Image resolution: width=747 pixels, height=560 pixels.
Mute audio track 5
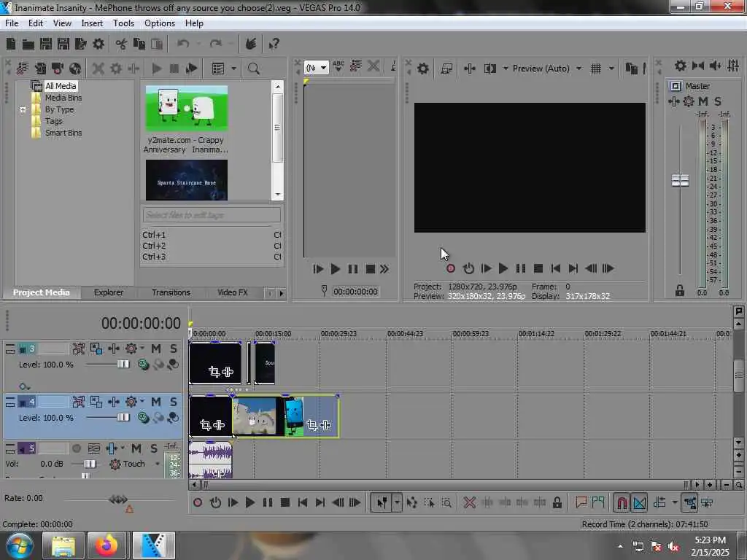(136, 448)
